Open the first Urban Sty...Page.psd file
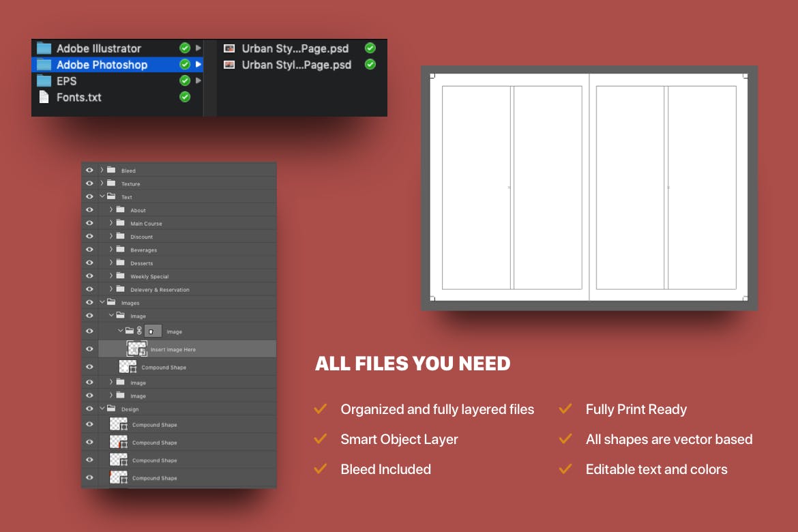Screen dimensions: 798x532 coord(295,48)
